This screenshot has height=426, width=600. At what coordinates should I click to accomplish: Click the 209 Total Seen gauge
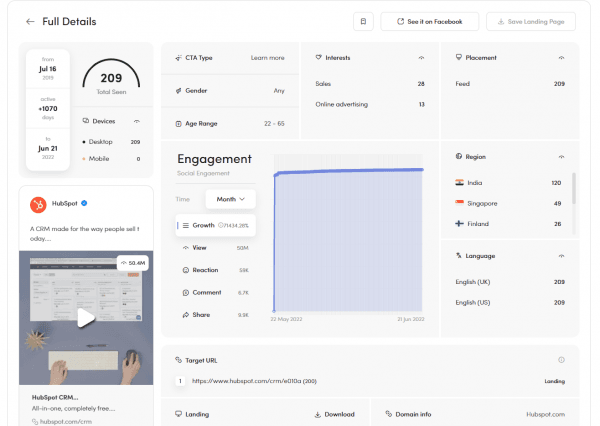click(x=111, y=77)
